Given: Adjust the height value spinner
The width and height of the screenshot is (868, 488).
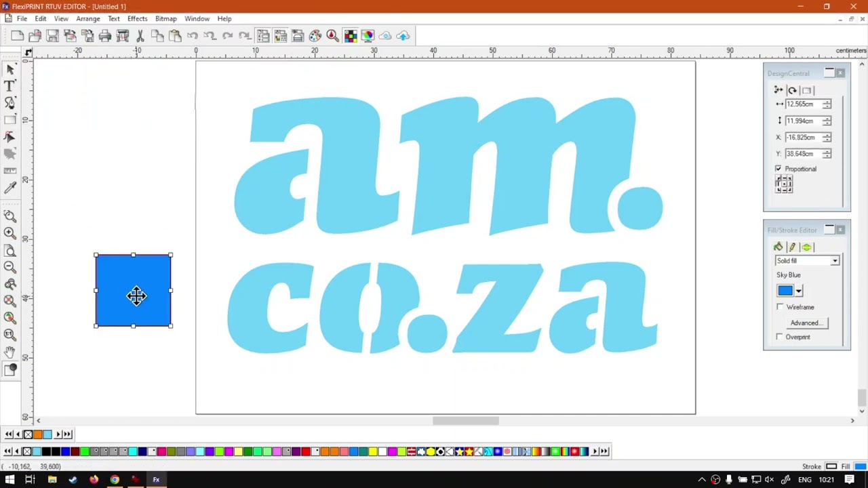Looking at the screenshot, I should 827,121.
